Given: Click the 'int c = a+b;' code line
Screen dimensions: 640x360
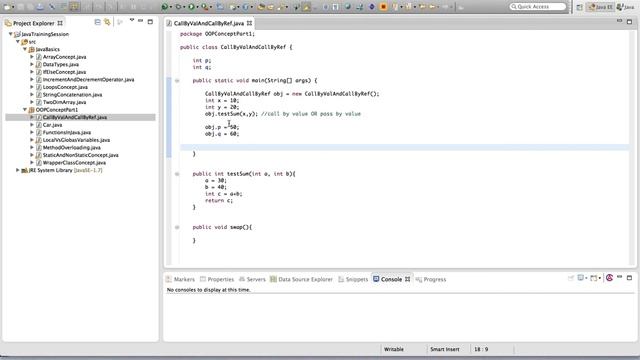Looking at the screenshot, I should click(x=223, y=194).
